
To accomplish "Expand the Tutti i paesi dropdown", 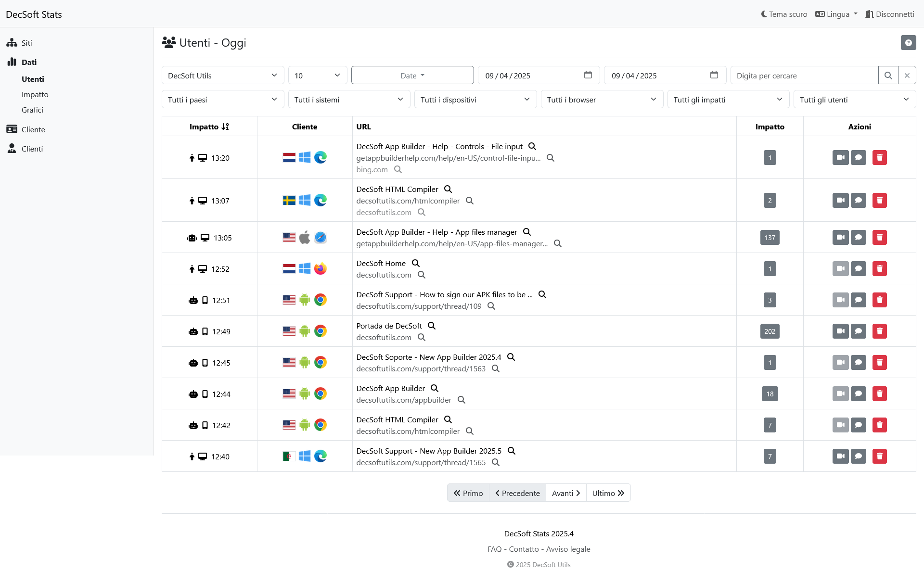I will (222, 100).
